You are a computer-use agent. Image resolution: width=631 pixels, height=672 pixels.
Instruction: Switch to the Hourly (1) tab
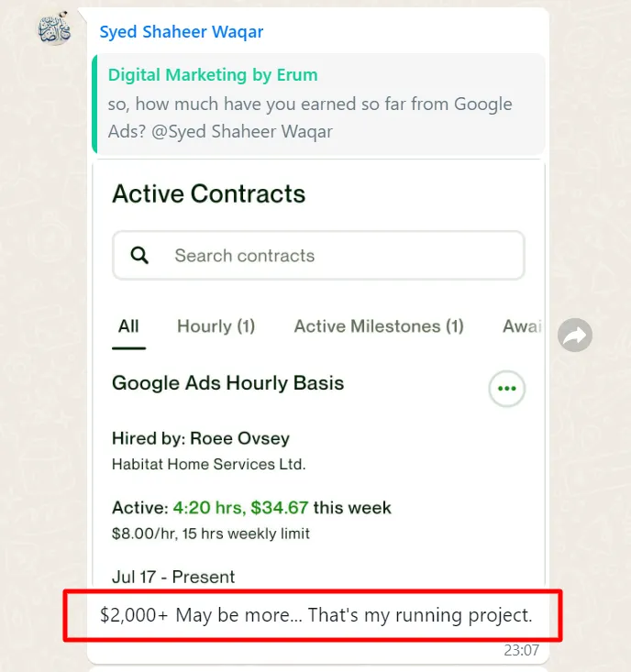tap(216, 326)
